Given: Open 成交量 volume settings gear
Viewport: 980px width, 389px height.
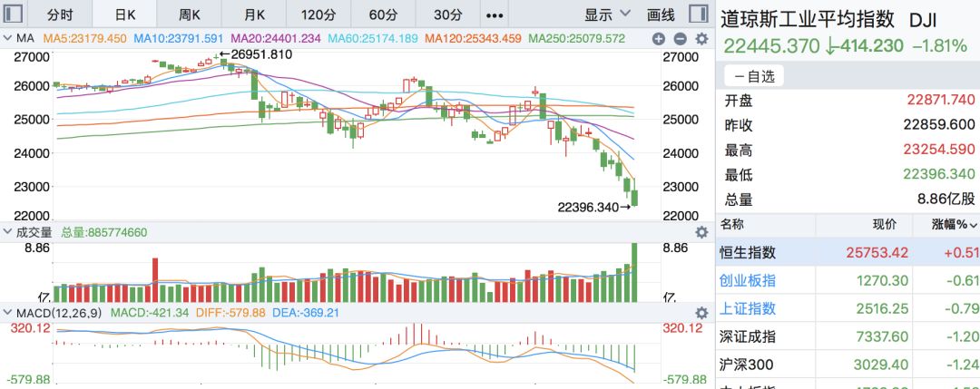Looking at the screenshot, I should point(701,232).
